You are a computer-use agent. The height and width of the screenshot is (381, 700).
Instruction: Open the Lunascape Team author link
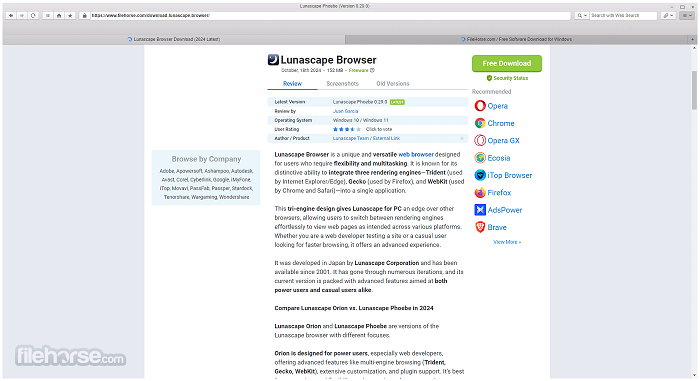click(350, 138)
